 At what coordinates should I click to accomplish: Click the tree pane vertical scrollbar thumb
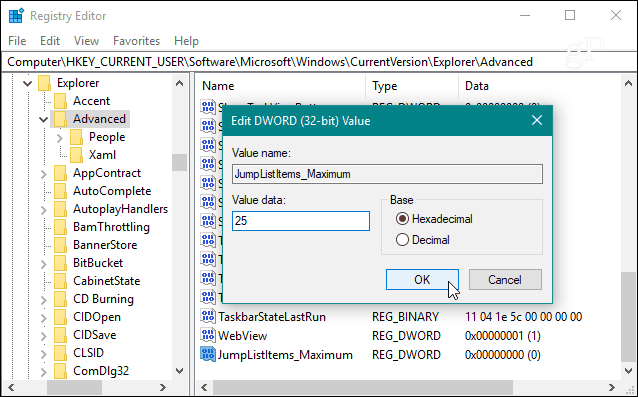[179, 163]
